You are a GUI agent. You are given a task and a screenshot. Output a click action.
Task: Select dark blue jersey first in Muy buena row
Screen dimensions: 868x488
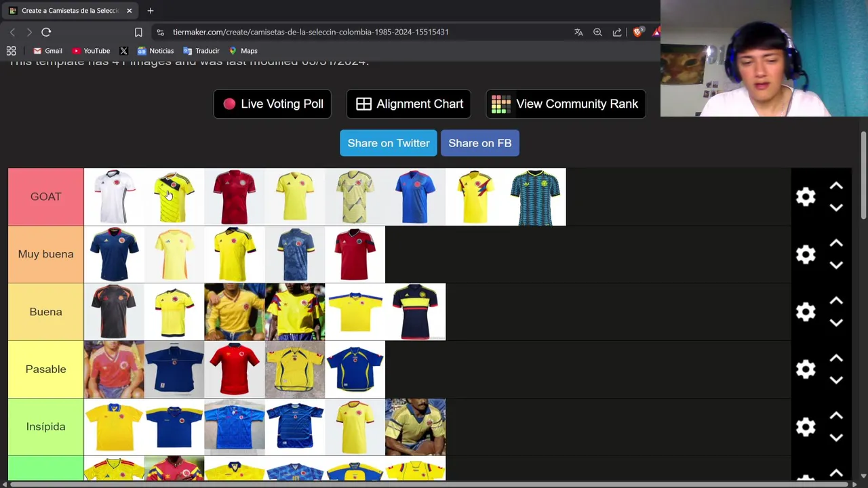pos(114,254)
